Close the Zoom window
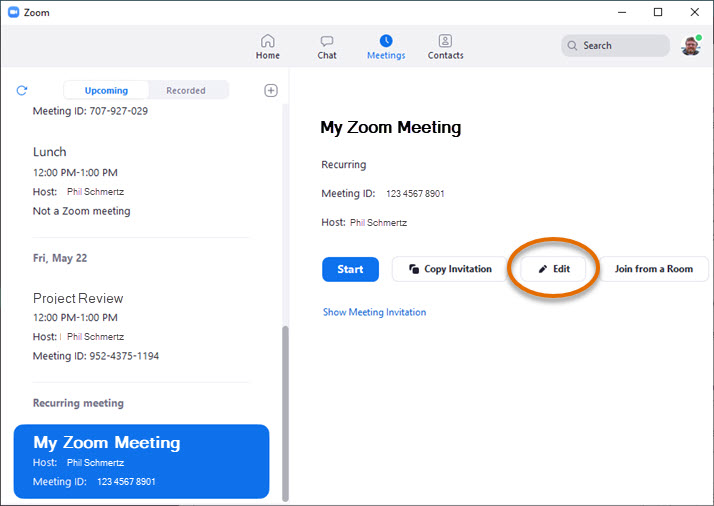714x506 pixels. click(x=694, y=12)
